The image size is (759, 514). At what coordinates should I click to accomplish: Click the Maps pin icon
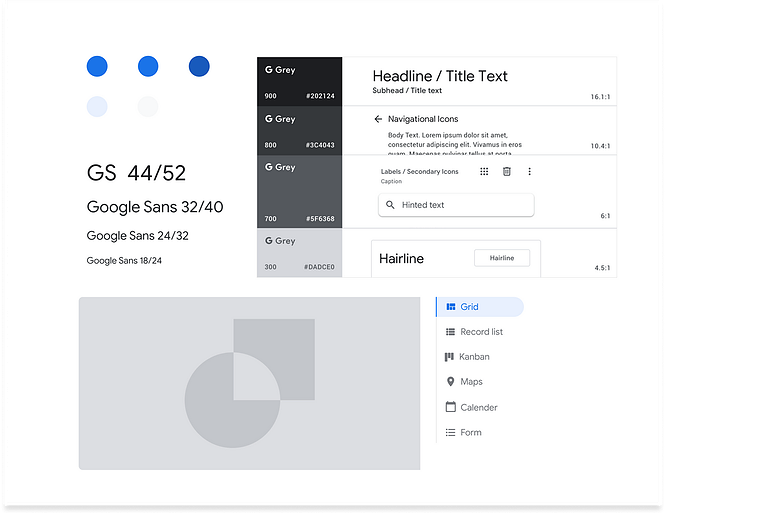[x=451, y=382]
